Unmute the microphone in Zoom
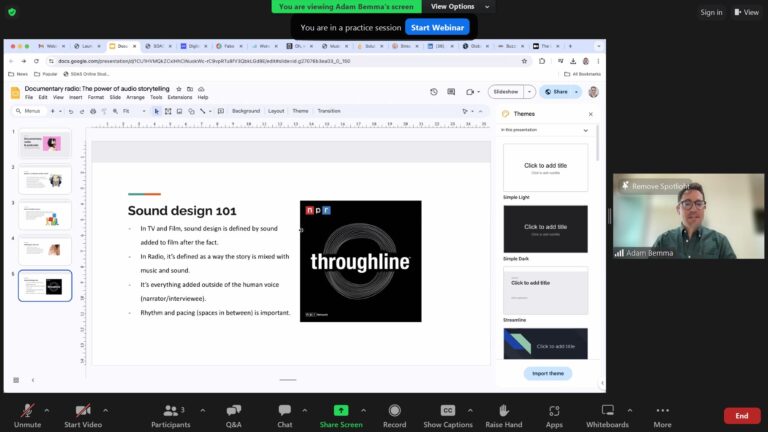 pos(27,416)
